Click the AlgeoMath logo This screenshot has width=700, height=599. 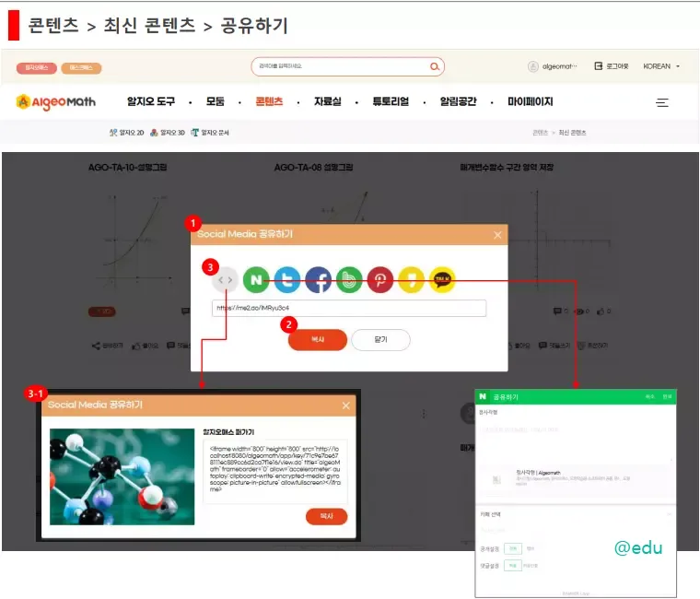56,102
